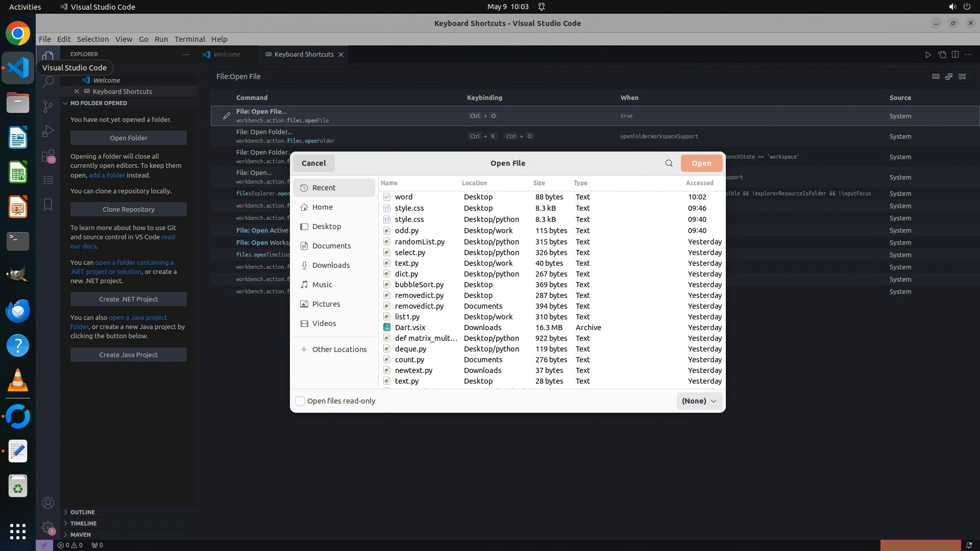The width and height of the screenshot is (980, 551).
Task: Click the pencil edit keybinding icon
Action: [x=227, y=116]
